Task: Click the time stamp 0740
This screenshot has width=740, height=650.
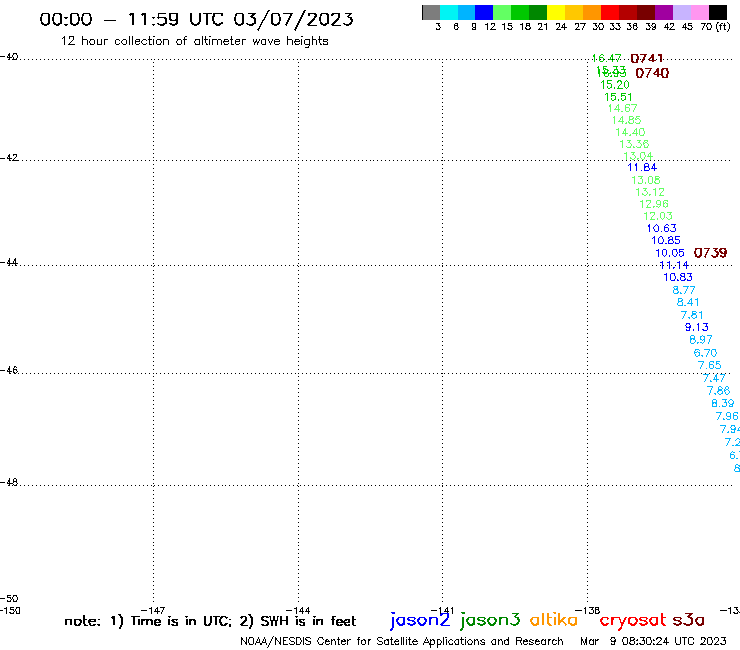Action: coord(652,73)
